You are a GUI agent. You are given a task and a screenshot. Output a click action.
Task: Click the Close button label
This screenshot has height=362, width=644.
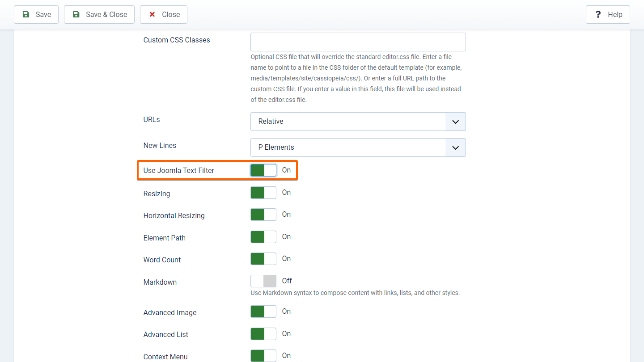[171, 14]
